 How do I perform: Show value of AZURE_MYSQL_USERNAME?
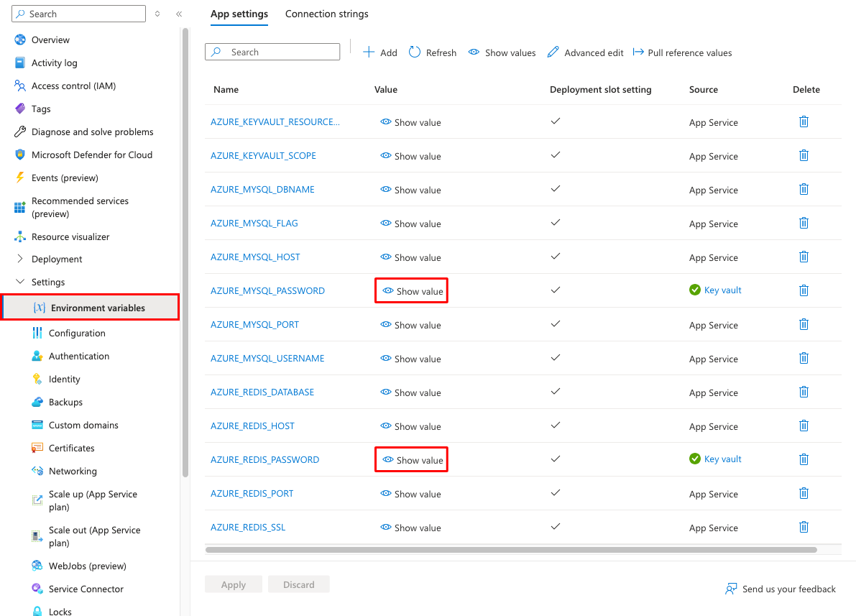410,359
